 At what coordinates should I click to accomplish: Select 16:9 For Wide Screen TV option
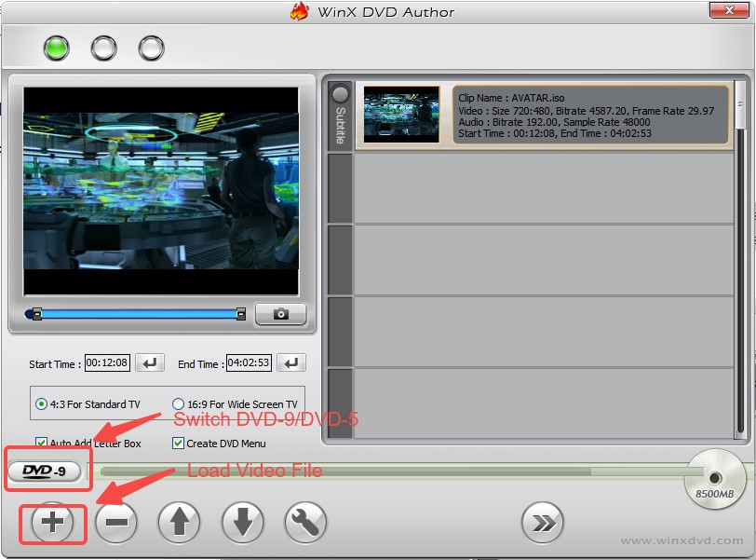(178, 402)
